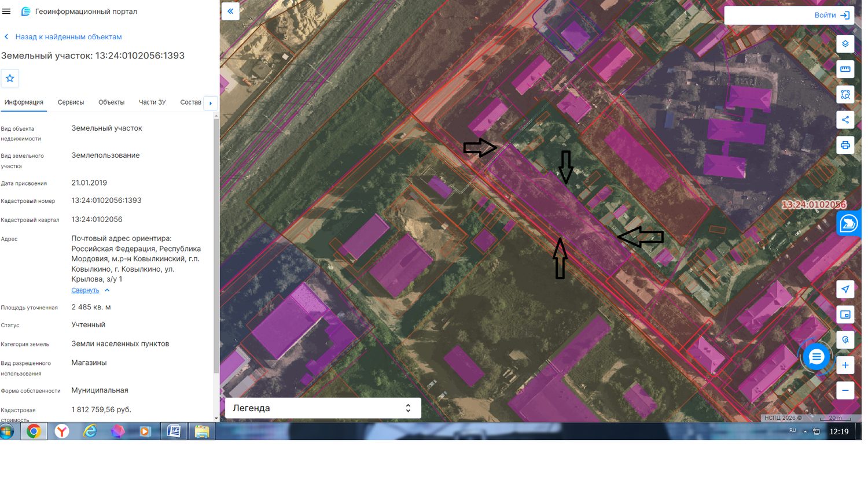The image size is (868, 488).
Task: Open the Части ЗУ tab
Action: click(152, 102)
